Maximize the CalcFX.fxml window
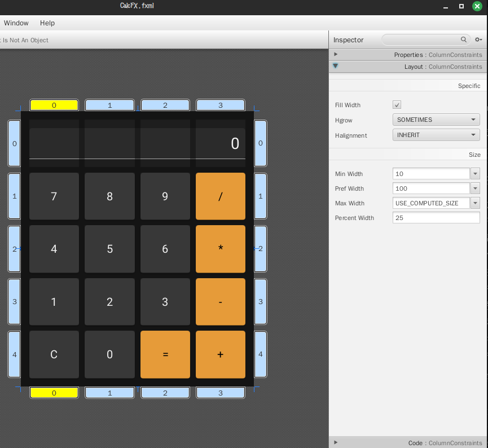Viewport: 488px width, 448px height. pyautogui.click(x=461, y=6)
